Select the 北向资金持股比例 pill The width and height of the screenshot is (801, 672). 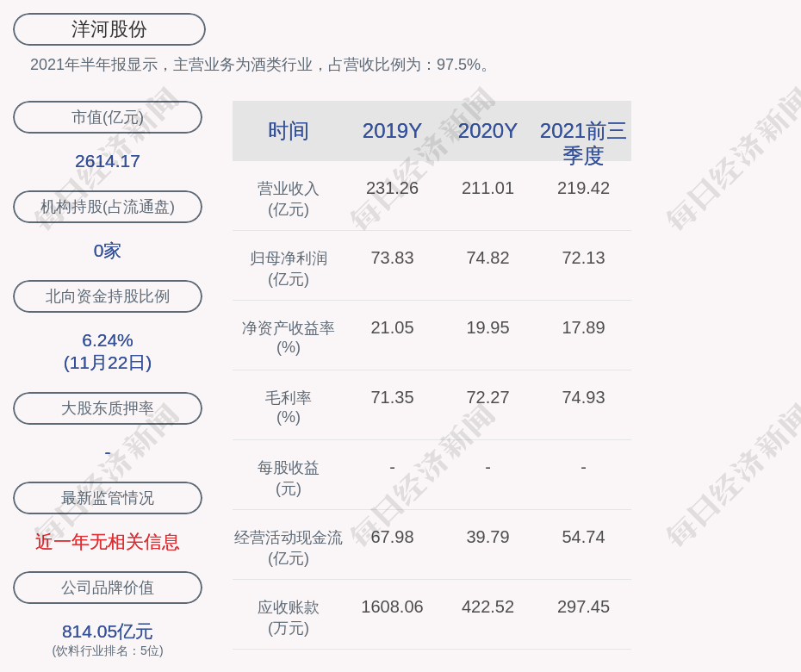(108, 296)
